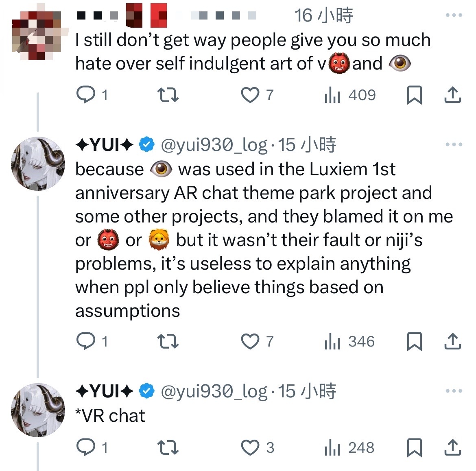Open @yui930_log handle on the Luxiem tweet
Image resolution: width=476 pixels, height=471 pixels.
coord(214,145)
